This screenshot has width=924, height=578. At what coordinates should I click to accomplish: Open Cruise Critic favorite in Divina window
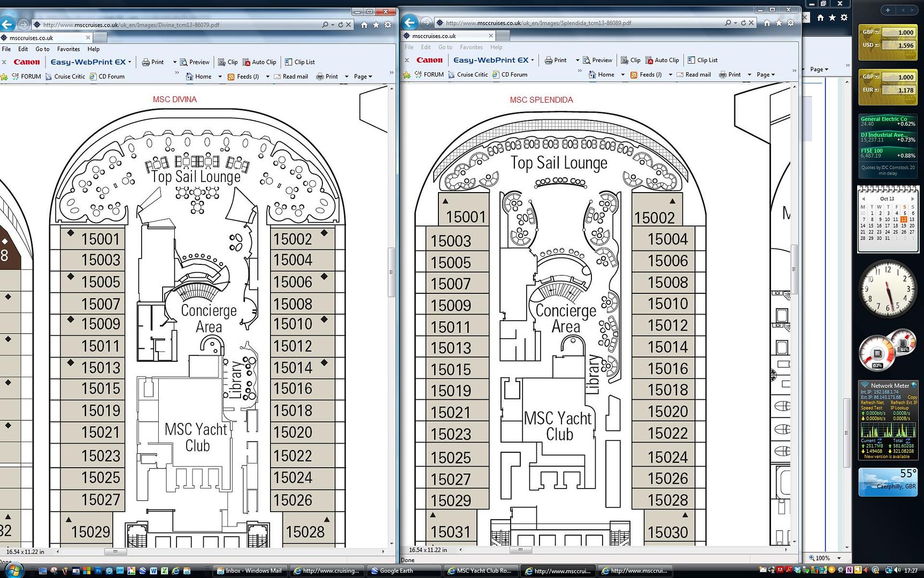coord(65,77)
